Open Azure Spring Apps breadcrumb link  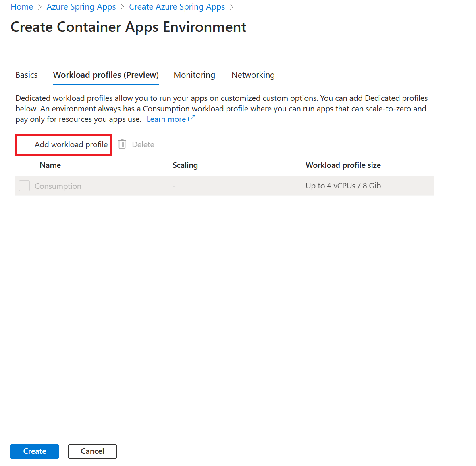81,7
